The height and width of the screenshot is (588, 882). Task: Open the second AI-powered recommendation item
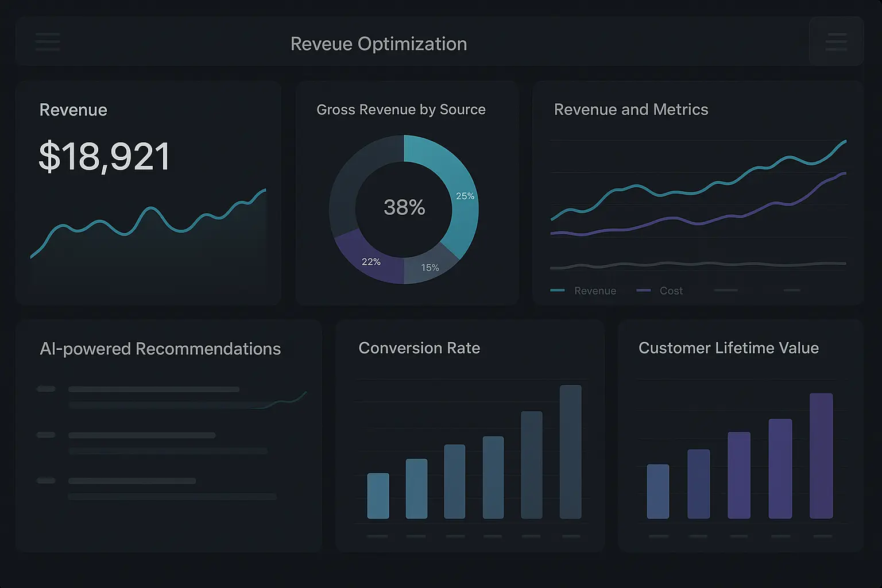[142, 436]
